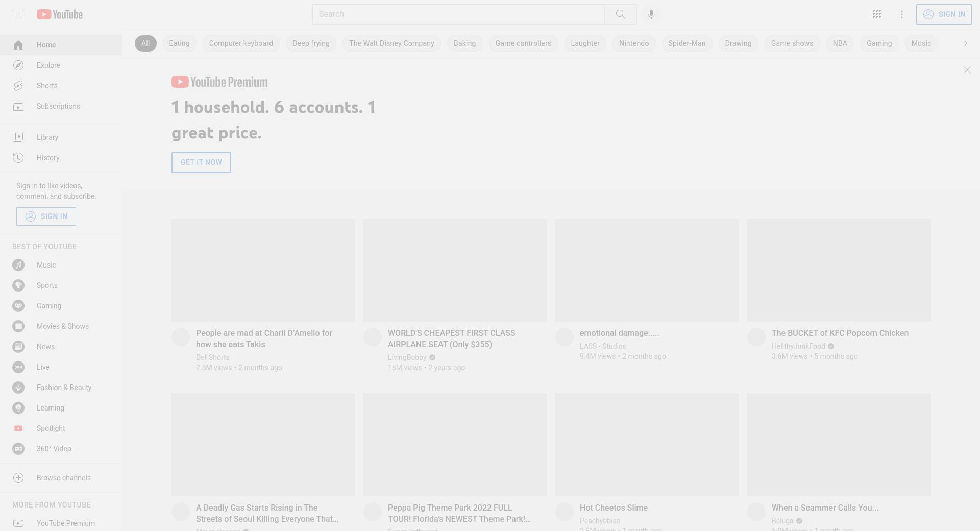Screen dimensions: 980x531
Task: Open When a Scammer Calls You title
Action: [825, 508]
